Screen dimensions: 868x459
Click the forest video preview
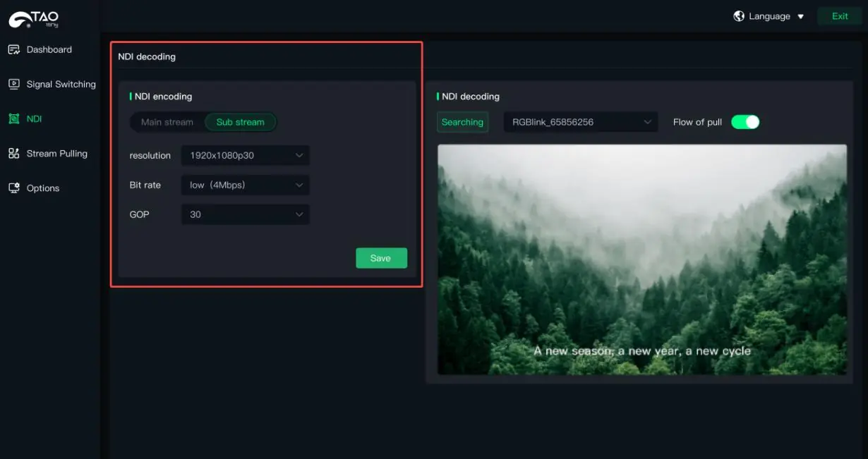pos(642,259)
